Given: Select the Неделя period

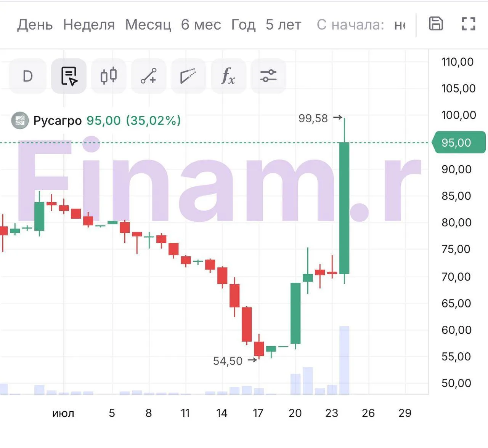Looking at the screenshot, I should click(89, 25).
